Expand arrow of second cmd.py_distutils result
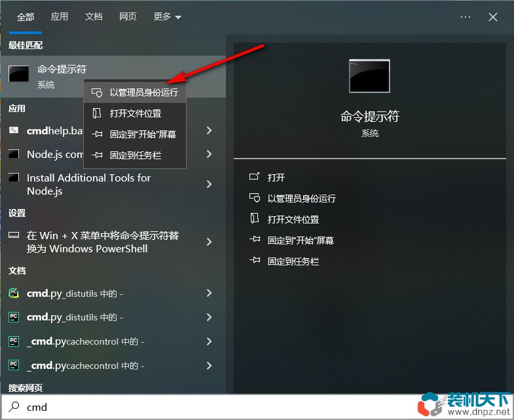This screenshot has width=514, height=420. click(x=209, y=317)
